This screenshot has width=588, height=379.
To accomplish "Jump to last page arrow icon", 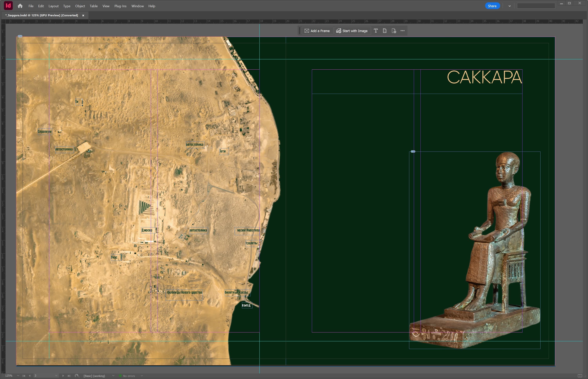I will [x=69, y=376].
